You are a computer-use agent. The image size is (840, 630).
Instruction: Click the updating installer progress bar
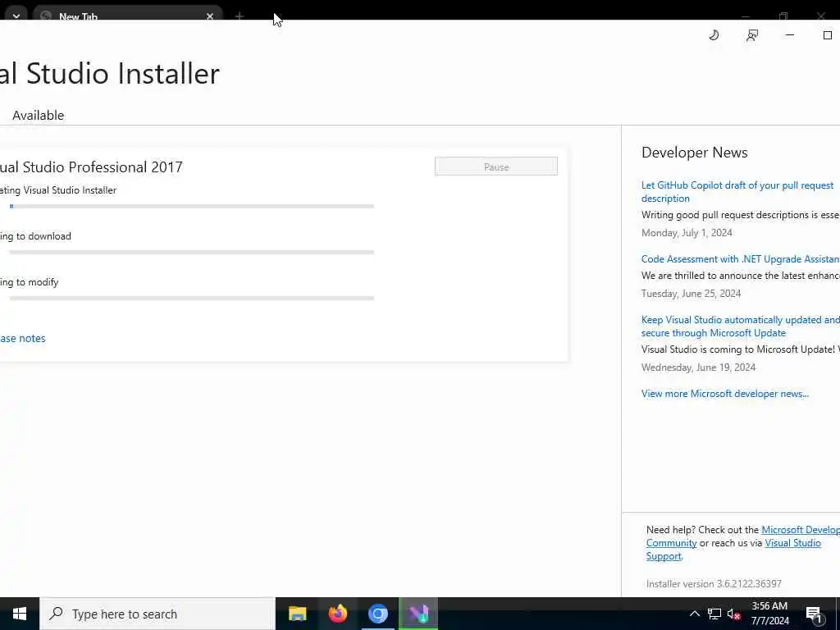[x=192, y=206]
